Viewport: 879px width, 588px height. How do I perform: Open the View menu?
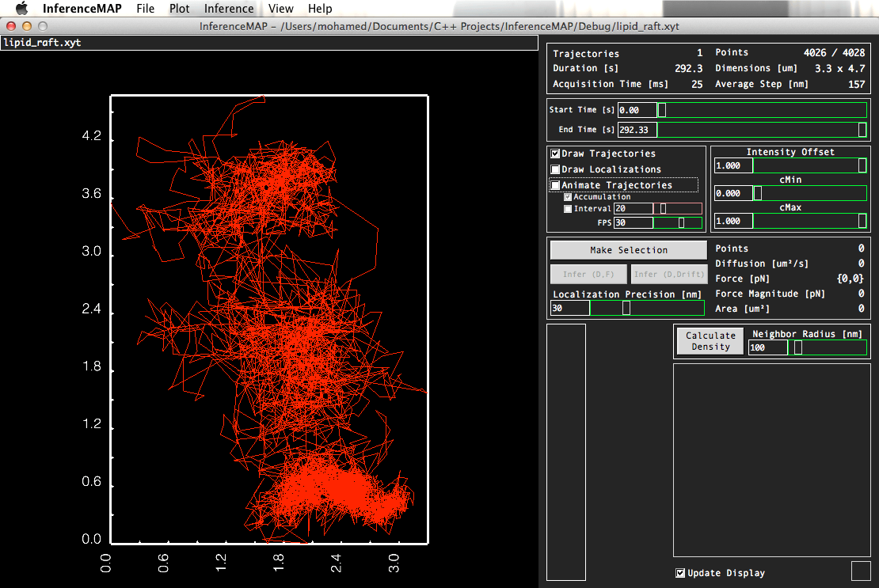(x=280, y=9)
